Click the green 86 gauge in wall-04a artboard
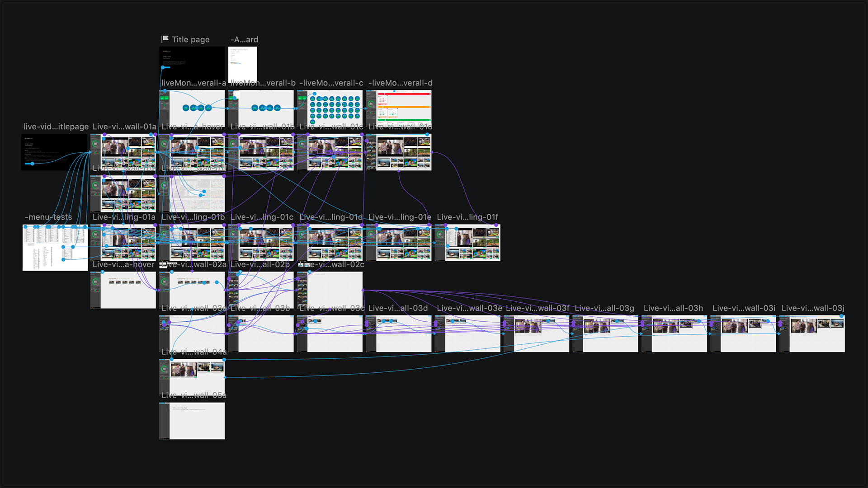Screen dimensions: 868x488 164,369
